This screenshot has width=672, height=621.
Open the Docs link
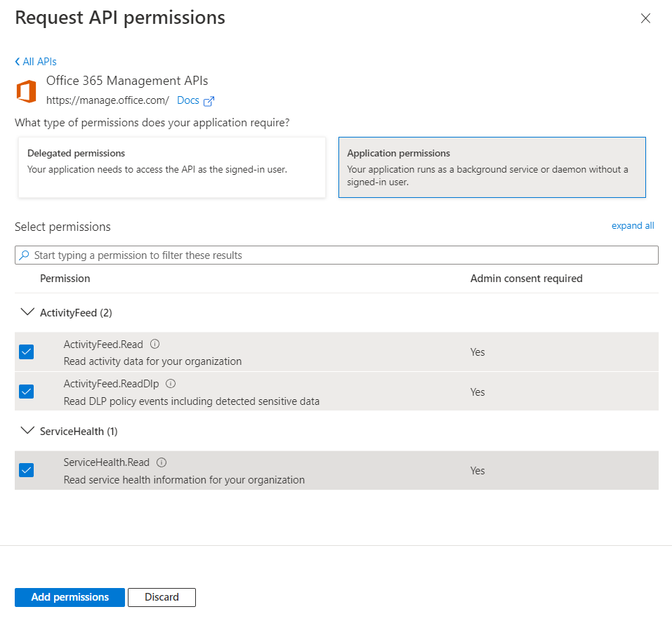(x=187, y=100)
